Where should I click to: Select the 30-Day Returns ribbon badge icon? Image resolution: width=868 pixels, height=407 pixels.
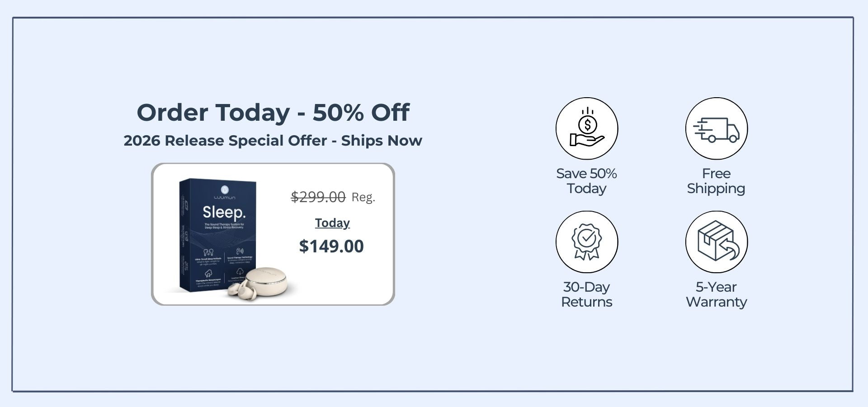[x=587, y=242]
